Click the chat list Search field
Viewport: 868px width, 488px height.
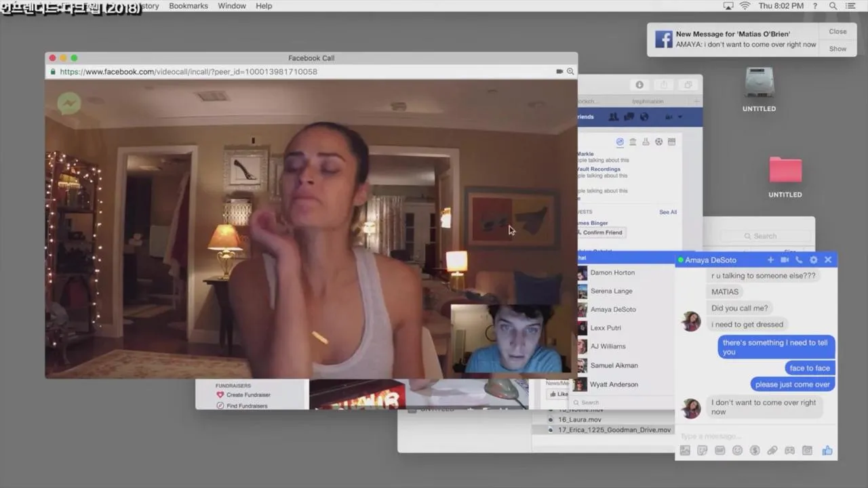pyautogui.click(x=620, y=402)
